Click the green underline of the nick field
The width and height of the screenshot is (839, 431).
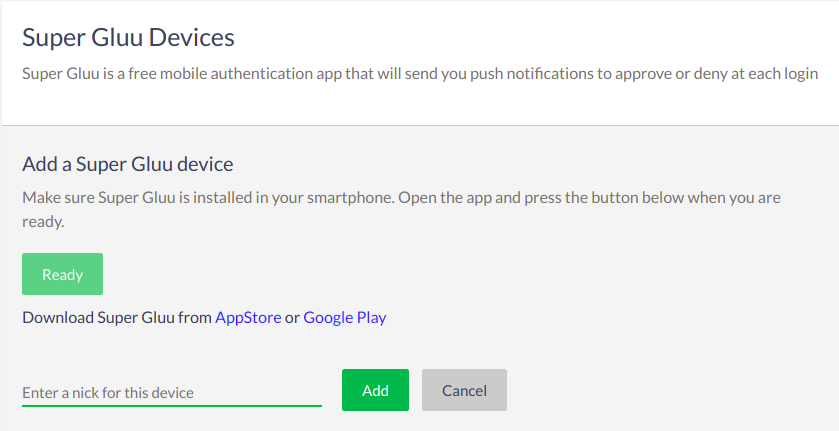(171, 405)
